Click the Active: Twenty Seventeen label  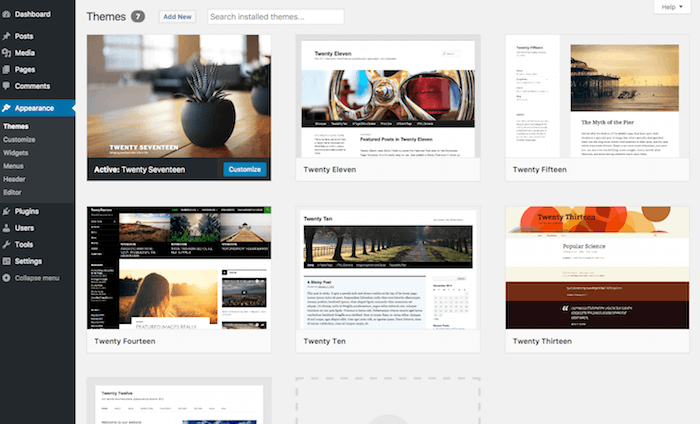coord(139,170)
